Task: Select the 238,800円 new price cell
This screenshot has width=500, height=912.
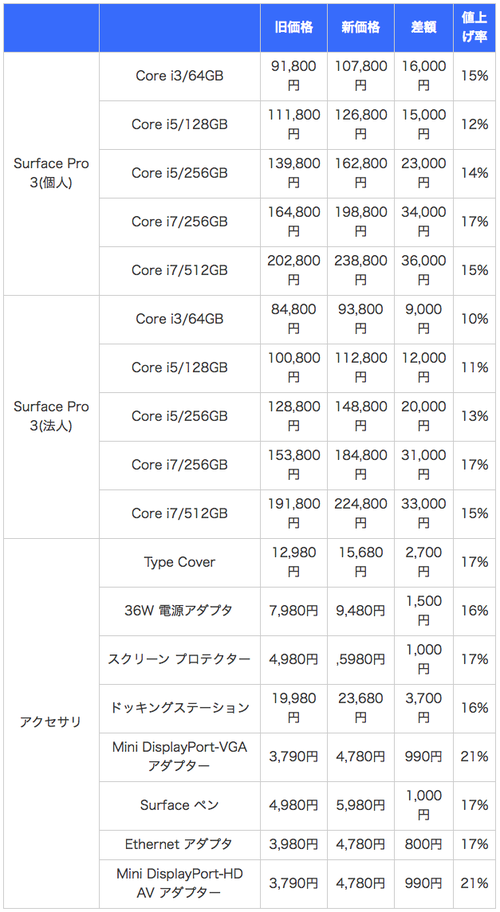Action: [x=361, y=270]
